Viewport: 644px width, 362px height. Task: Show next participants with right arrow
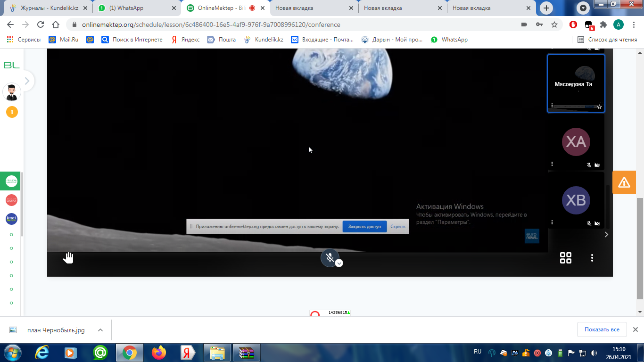coord(606,234)
